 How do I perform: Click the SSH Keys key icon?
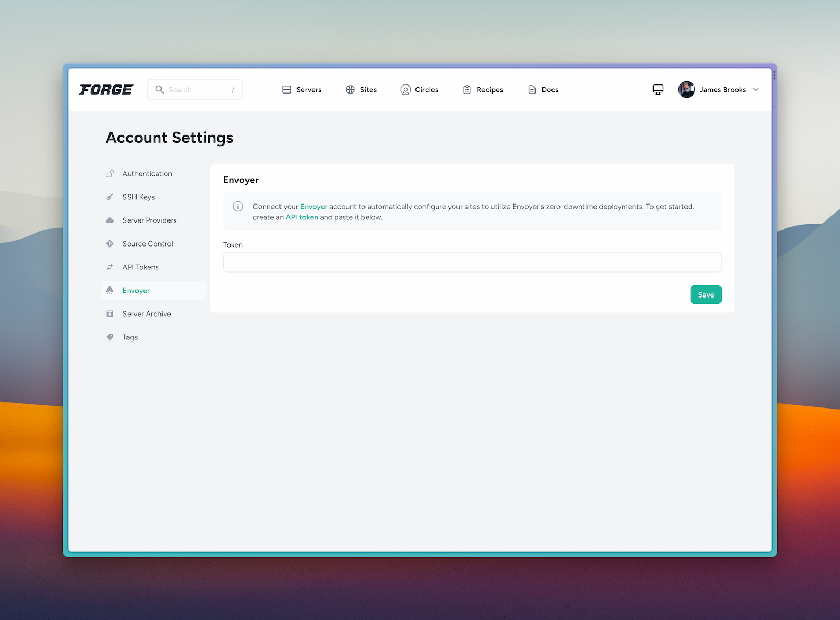click(109, 197)
